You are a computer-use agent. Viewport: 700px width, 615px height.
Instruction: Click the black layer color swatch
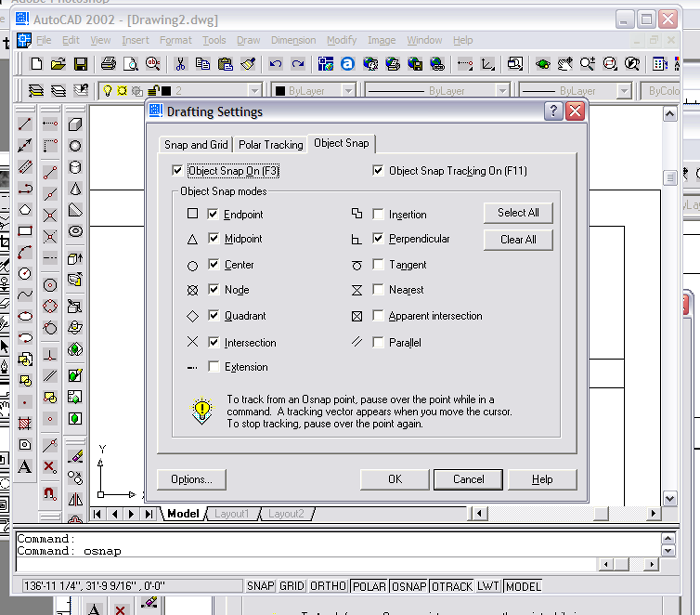pyautogui.click(x=166, y=91)
